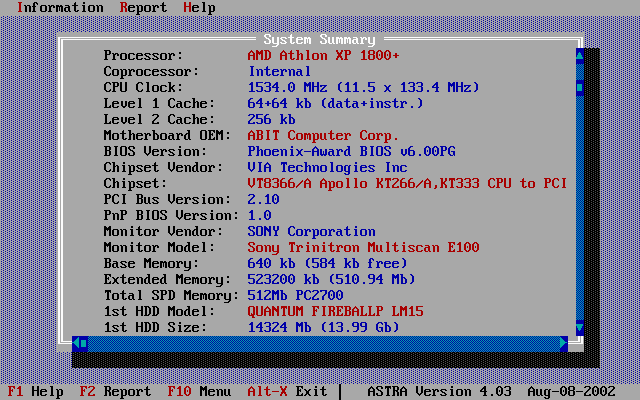Click the 1534.0 MHz CPU clock value

[363, 87]
